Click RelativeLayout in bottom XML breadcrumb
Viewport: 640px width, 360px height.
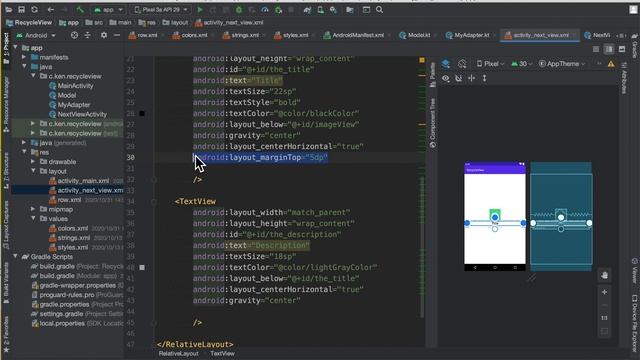click(x=178, y=353)
